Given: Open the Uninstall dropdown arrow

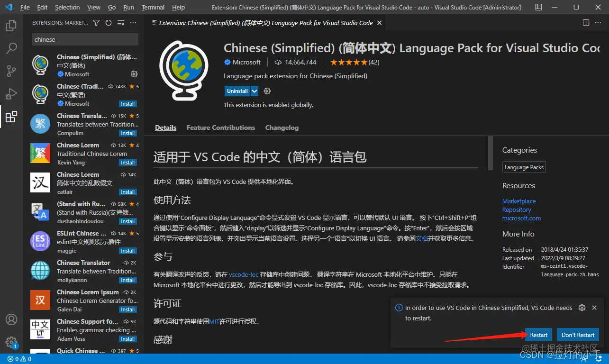Looking at the screenshot, I should [x=254, y=91].
